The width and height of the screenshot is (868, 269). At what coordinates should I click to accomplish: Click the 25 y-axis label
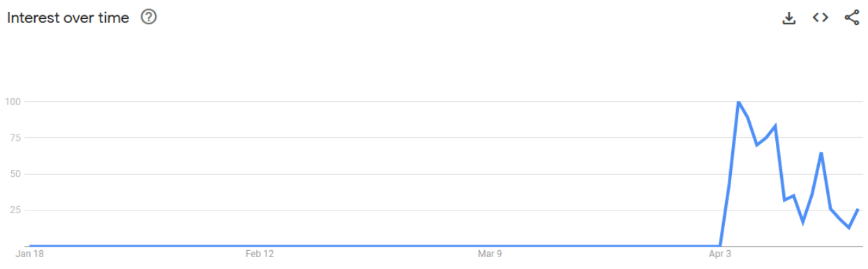pos(15,210)
